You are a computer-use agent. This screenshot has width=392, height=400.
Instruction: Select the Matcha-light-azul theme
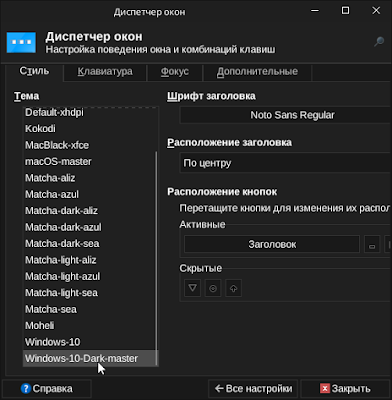click(90, 276)
